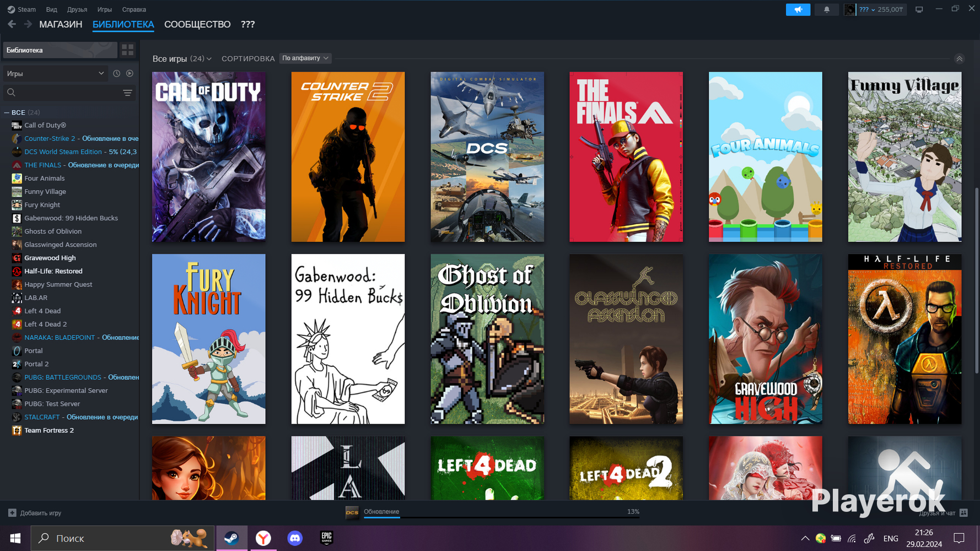The image size is (980, 551).
Task: Open Yandex Browser from the taskbar
Action: 263,538
